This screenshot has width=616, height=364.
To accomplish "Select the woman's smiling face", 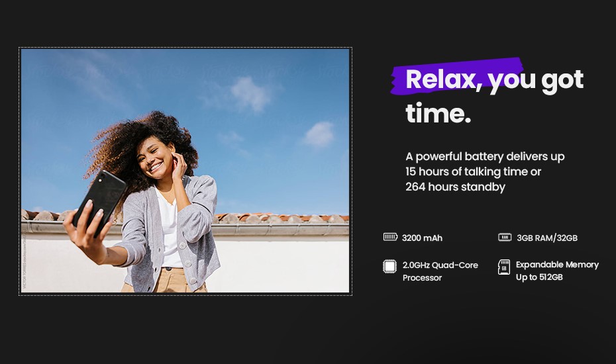I will (154, 158).
